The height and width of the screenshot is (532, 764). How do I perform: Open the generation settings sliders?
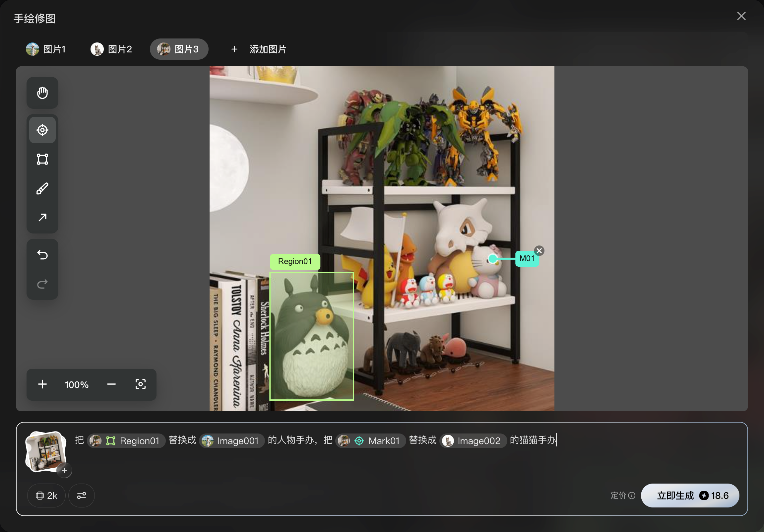pyautogui.click(x=82, y=496)
